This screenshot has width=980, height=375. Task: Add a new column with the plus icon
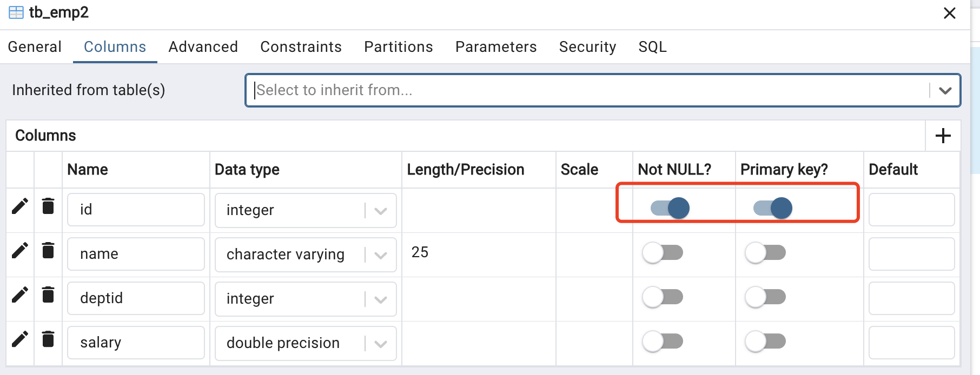tap(943, 136)
